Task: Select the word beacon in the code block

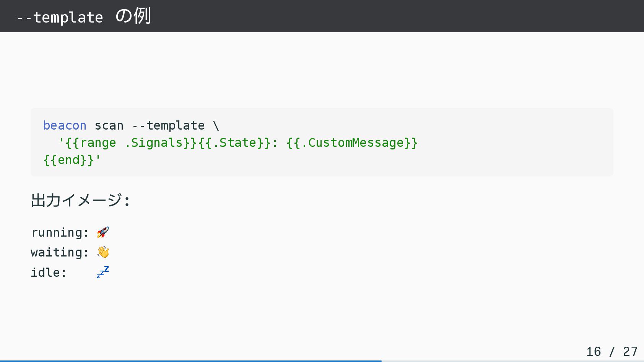Action: [65, 125]
